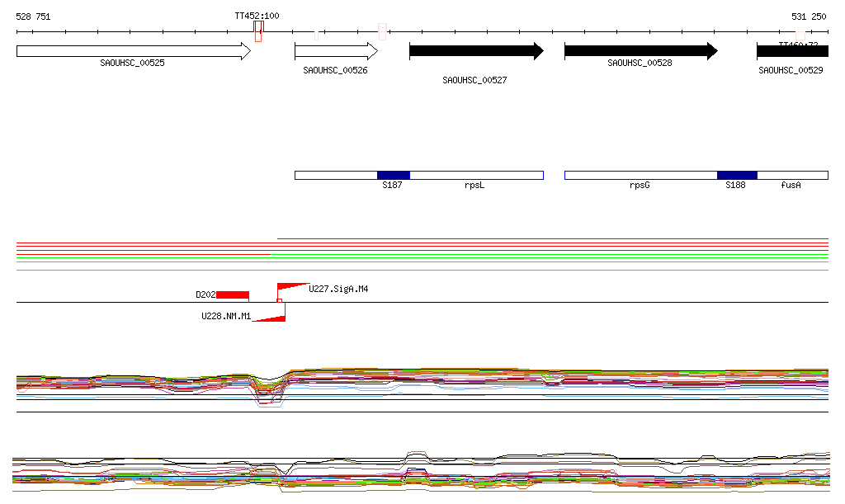Click the small red box below TT452:100
This screenshot has width=845, height=504.
pyautogui.click(x=258, y=35)
